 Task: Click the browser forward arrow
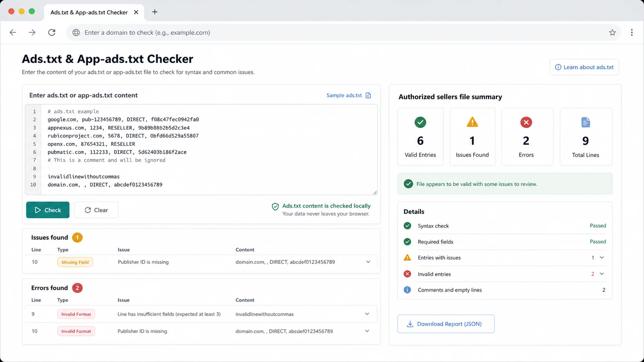[32, 33]
